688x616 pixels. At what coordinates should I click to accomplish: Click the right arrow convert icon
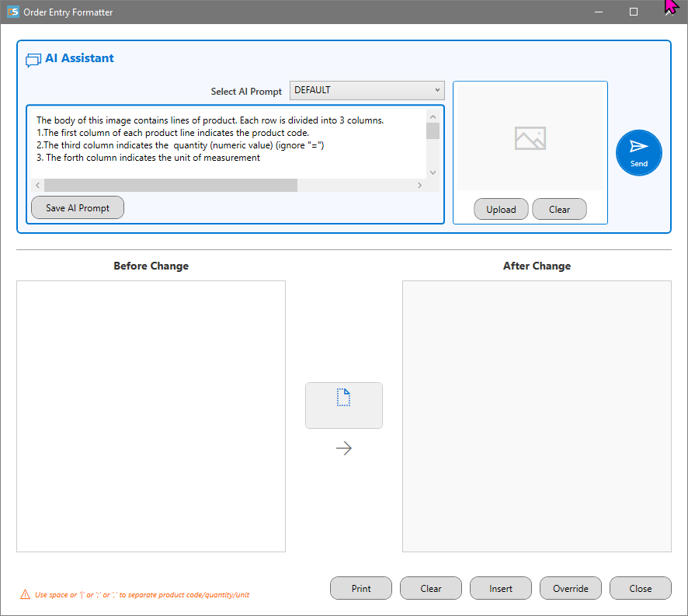coord(343,448)
